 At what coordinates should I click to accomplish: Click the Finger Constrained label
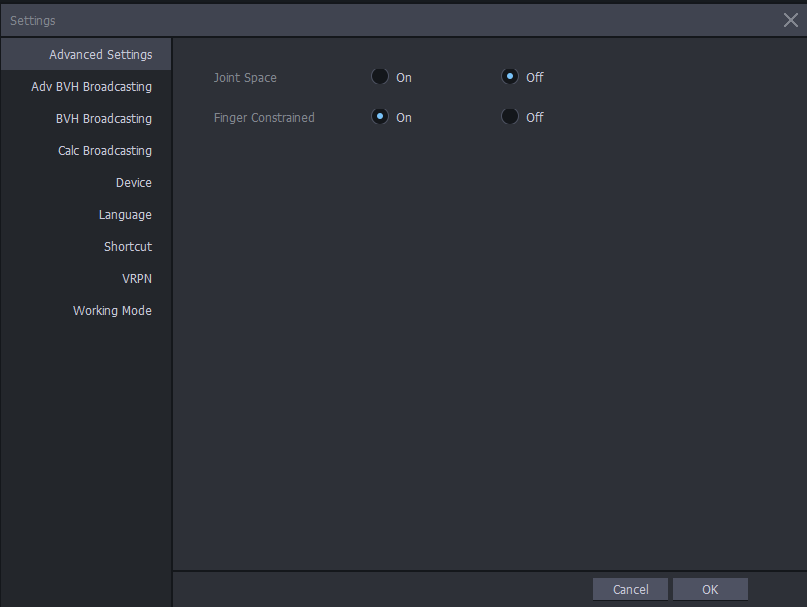[264, 117]
